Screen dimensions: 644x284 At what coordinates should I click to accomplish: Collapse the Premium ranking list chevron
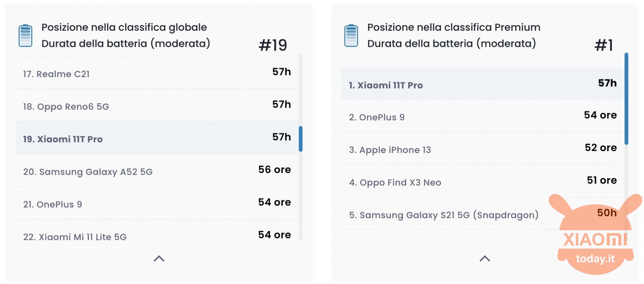click(x=484, y=259)
